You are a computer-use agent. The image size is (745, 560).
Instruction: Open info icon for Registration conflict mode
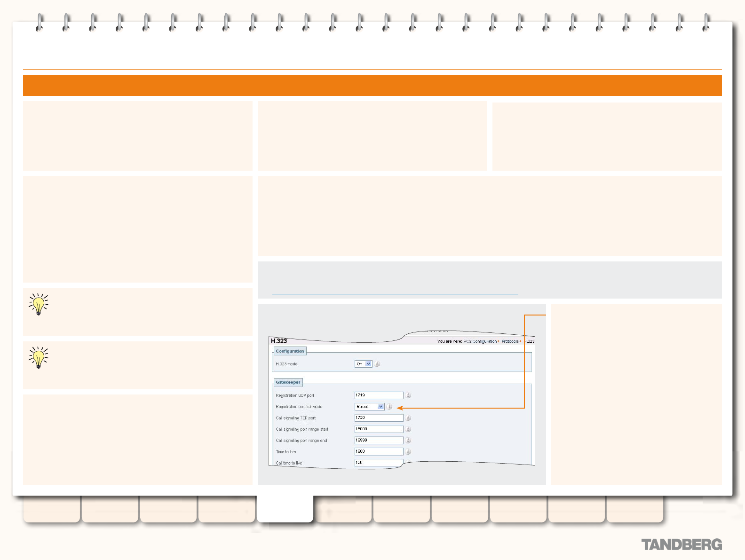pyautogui.click(x=389, y=407)
